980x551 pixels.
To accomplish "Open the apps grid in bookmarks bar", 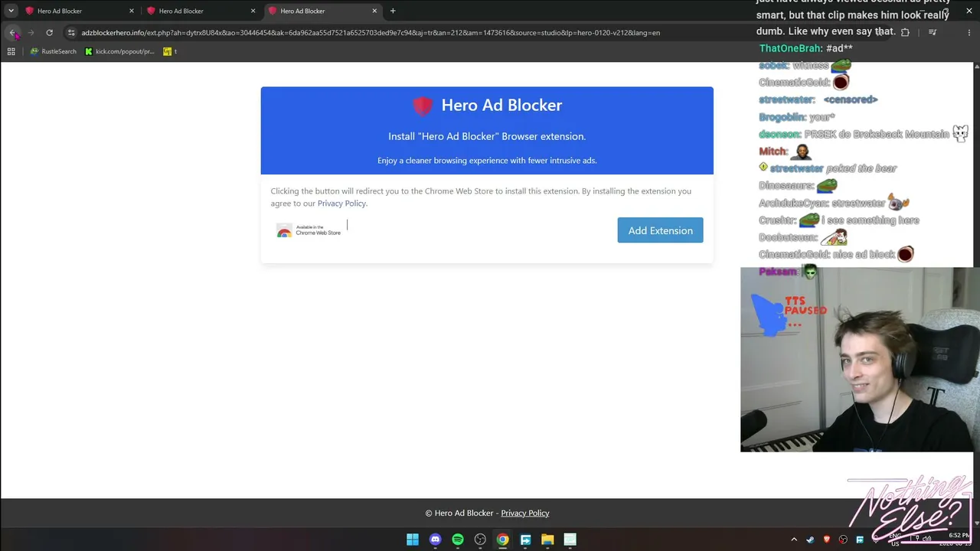I will click(11, 51).
